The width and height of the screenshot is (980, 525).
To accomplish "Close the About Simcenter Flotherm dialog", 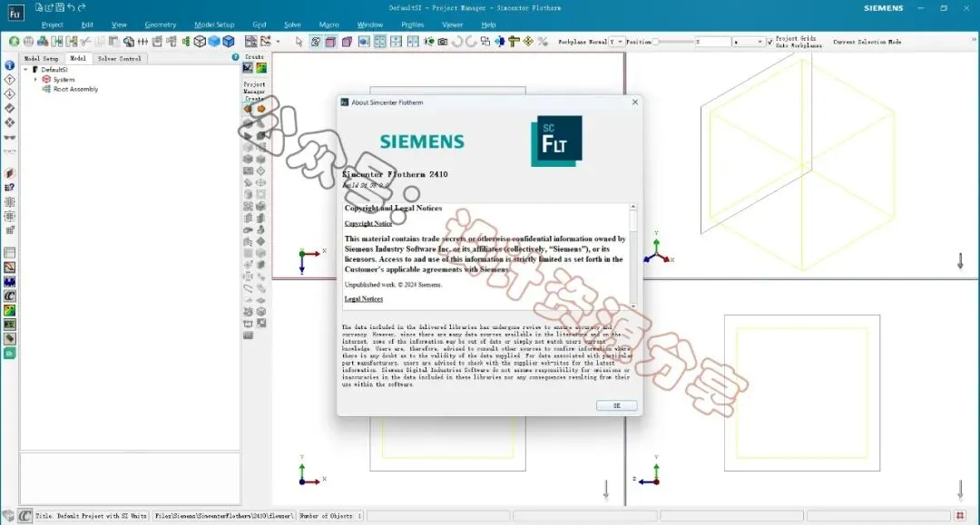I will (x=635, y=102).
